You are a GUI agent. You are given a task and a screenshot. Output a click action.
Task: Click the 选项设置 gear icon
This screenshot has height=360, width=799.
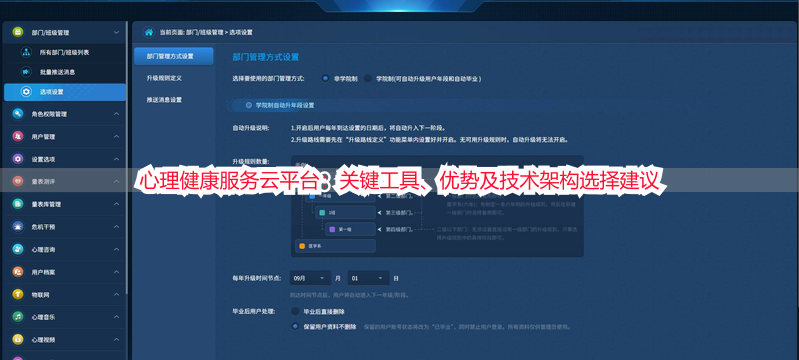pos(26,92)
